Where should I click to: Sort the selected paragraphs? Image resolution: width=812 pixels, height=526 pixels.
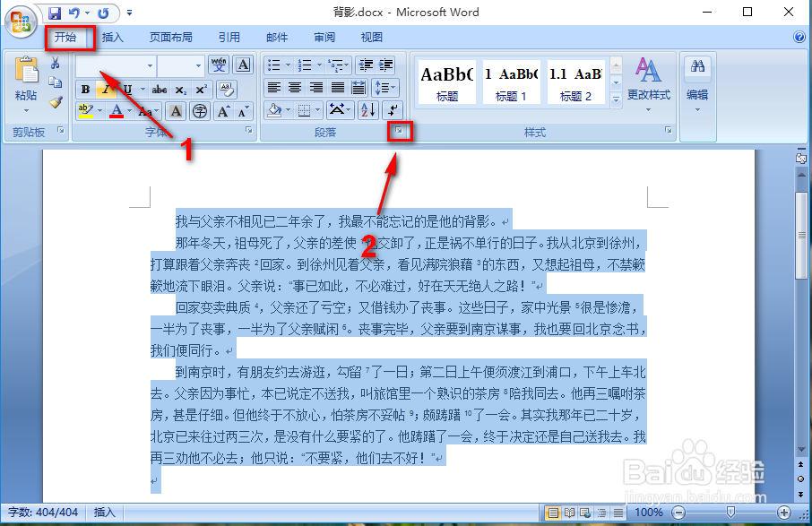[367, 109]
